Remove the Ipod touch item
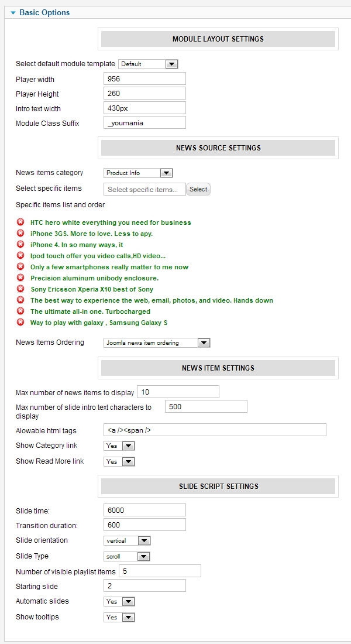This screenshot has width=351, height=644. click(x=20, y=256)
